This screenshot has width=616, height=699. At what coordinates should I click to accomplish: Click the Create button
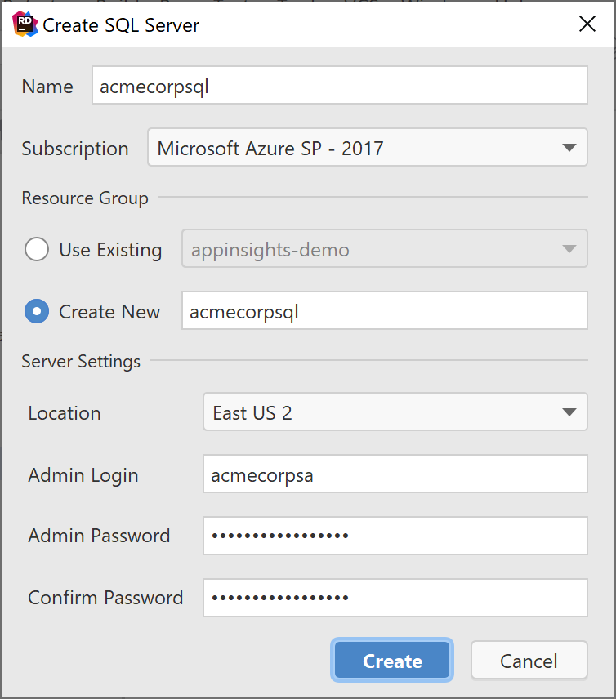pyautogui.click(x=392, y=661)
